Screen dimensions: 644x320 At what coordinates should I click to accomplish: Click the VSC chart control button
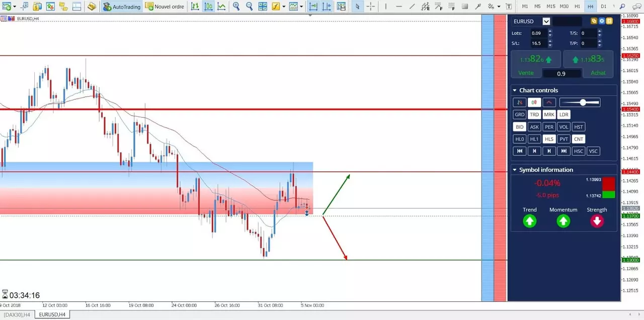[594, 151]
